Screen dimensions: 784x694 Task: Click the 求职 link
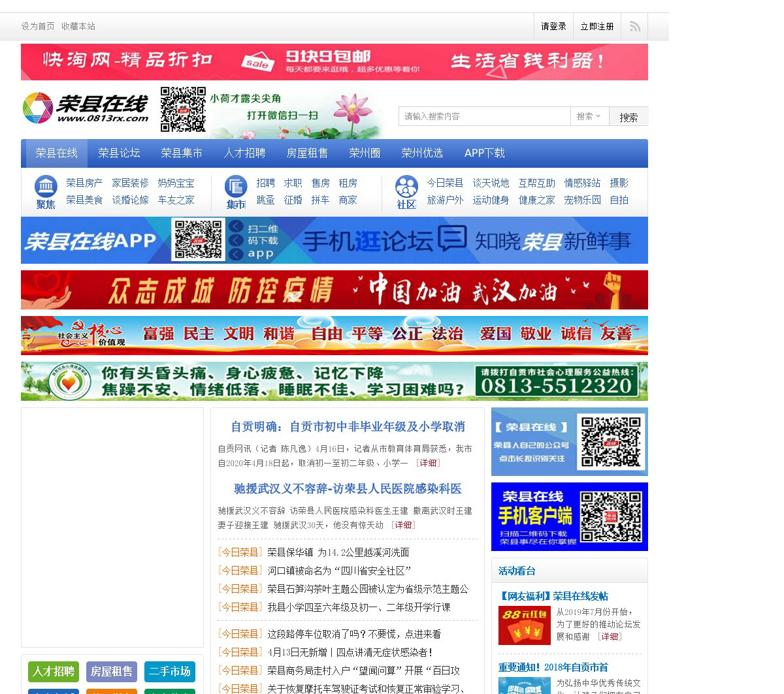[293, 183]
